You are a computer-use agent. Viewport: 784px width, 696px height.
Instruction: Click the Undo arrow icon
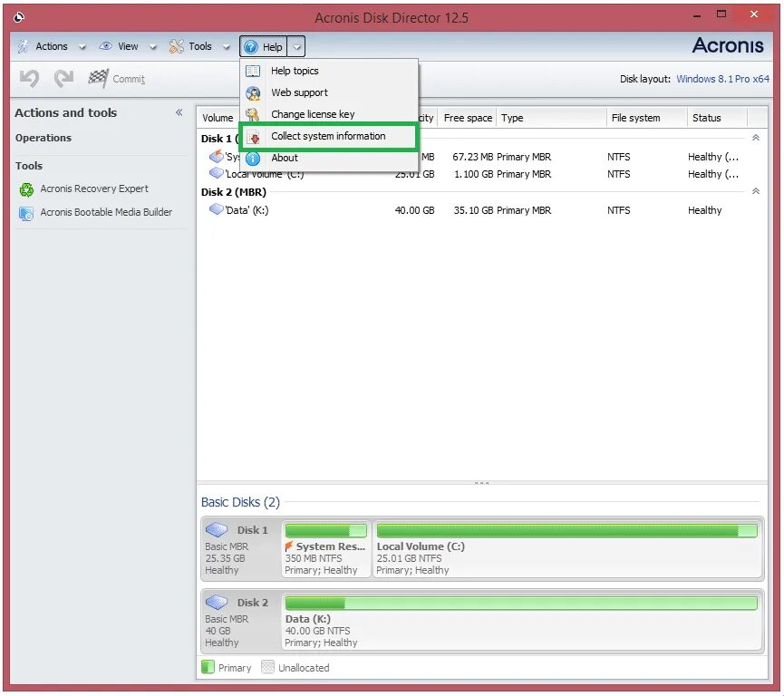pos(30,79)
